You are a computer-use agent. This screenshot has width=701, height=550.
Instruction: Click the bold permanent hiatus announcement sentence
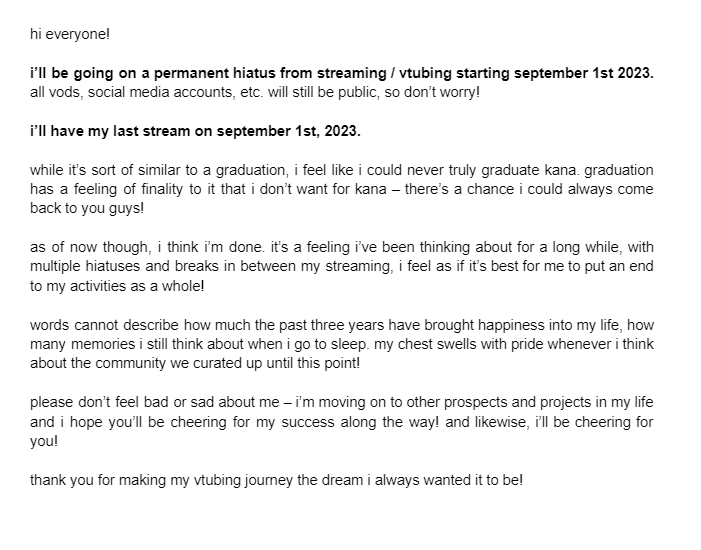pyautogui.click(x=342, y=73)
